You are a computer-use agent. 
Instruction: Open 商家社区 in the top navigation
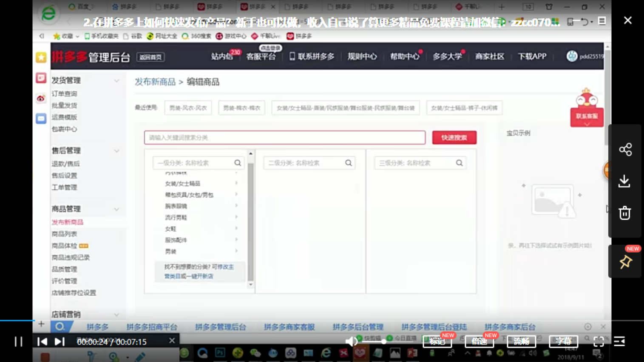click(x=490, y=57)
